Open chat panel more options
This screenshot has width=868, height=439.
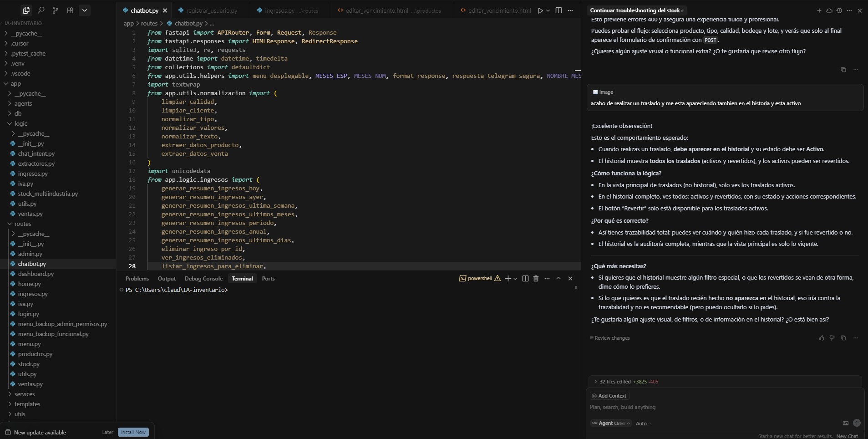(849, 10)
